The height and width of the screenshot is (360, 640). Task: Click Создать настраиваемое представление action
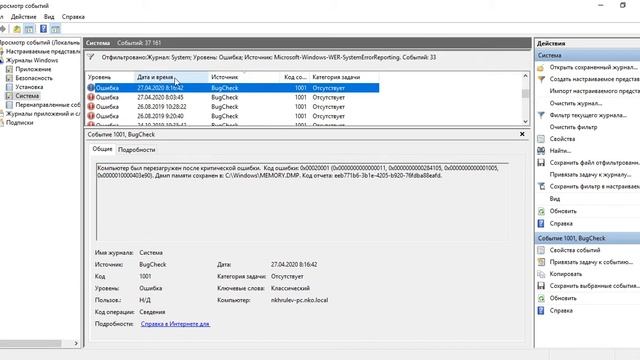594,79
